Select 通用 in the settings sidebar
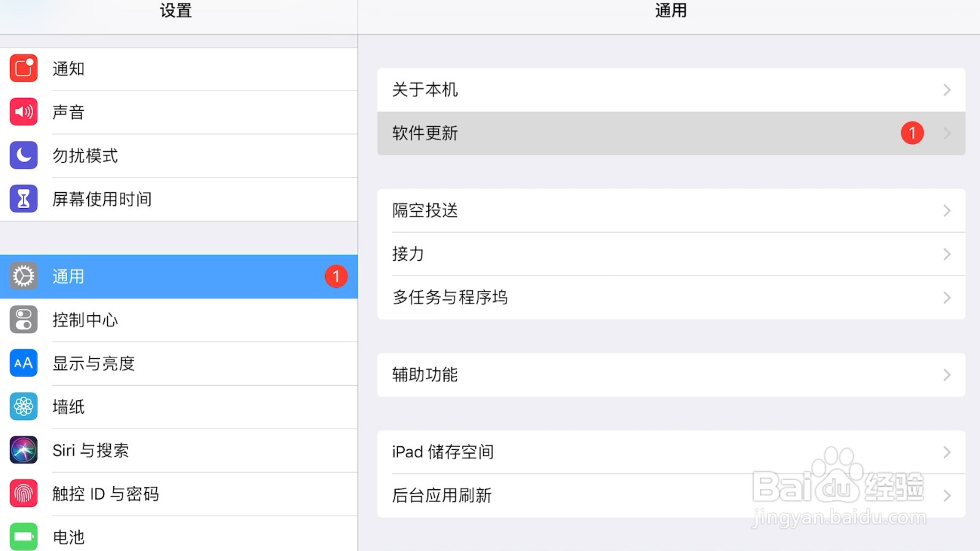This screenshot has height=551, width=980. (x=178, y=277)
